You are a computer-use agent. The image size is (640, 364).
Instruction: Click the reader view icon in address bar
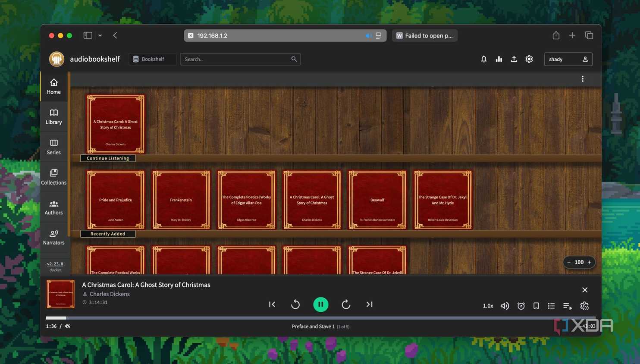(x=379, y=36)
